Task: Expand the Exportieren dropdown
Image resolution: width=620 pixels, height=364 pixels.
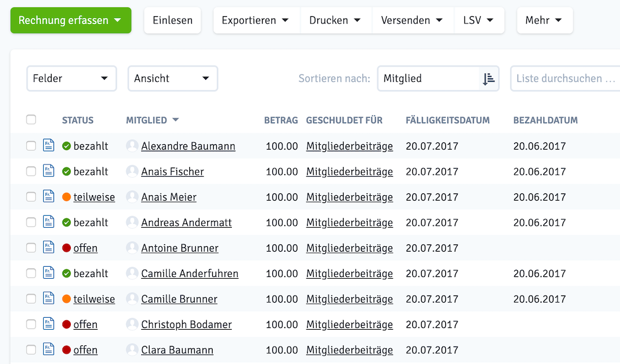Action: tap(256, 20)
